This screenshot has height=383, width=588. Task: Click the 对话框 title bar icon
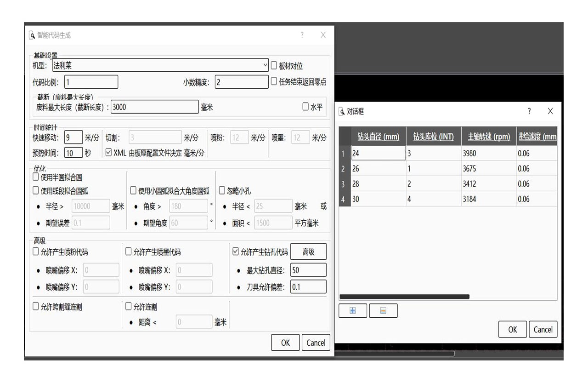click(342, 112)
